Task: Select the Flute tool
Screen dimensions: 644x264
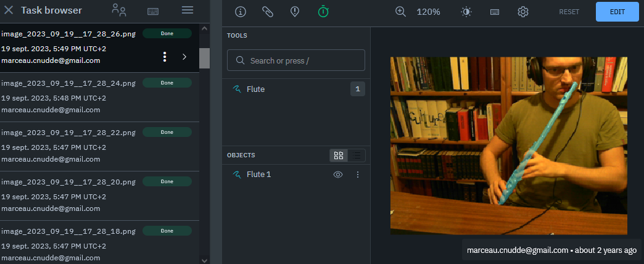Action: coord(256,89)
